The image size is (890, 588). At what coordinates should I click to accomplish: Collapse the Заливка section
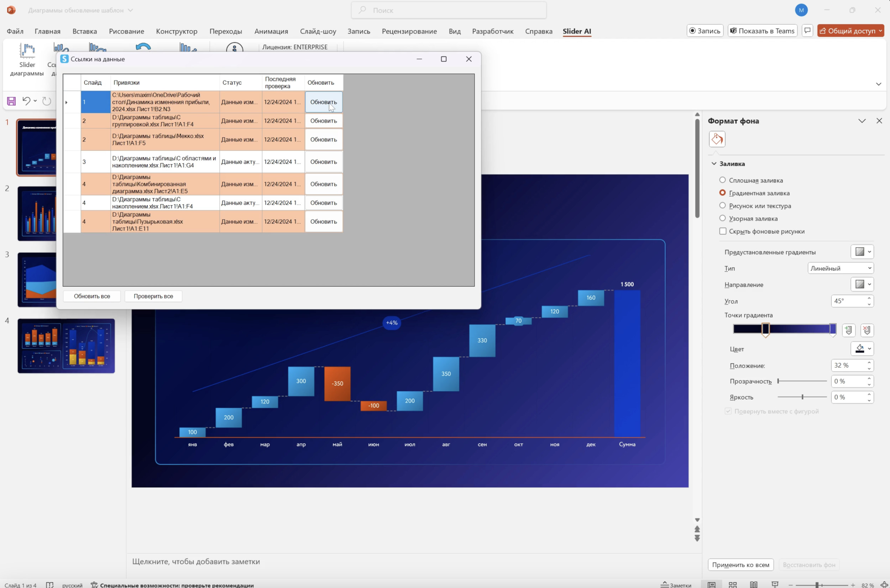[x=714, y=163]
